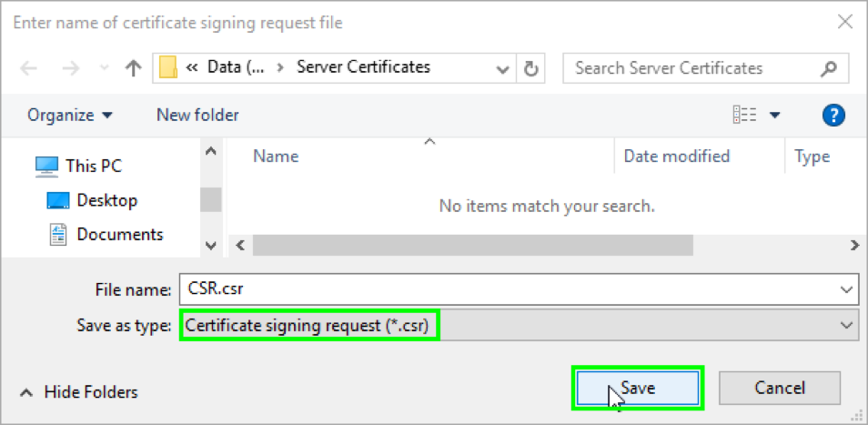The height and width of the screenshot is (425, 868).
Task: Change view using the view icon
Action: pyautogui.click(x=744, y=116)
